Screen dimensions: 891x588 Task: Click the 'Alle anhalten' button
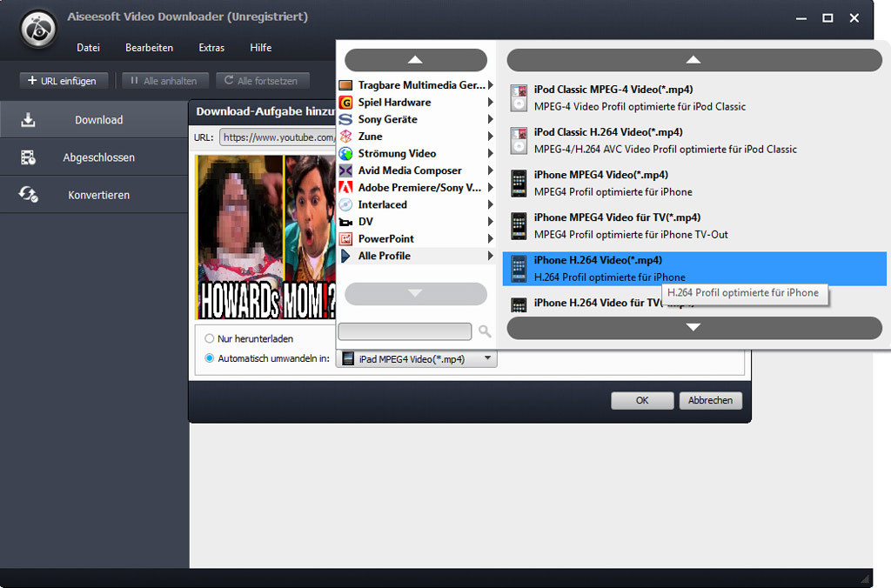[164, 81]
